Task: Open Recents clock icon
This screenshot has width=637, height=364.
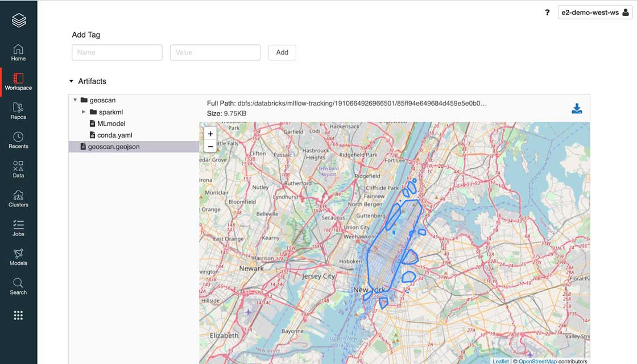Action: coord(18,140)
